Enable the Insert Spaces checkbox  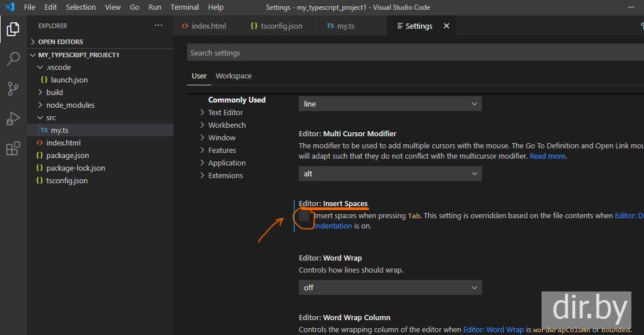pyautogui.click(x=304, y=216)
